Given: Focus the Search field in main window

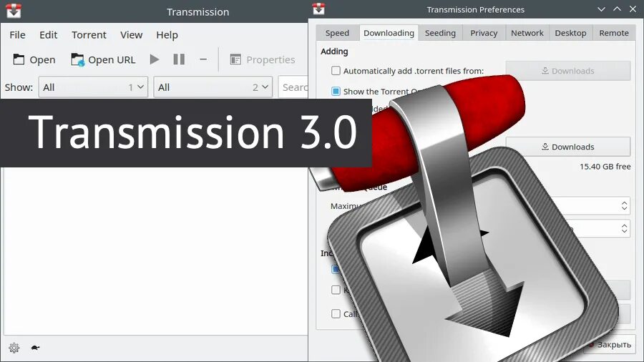Looking at the screenshot, I should [293, 87].
